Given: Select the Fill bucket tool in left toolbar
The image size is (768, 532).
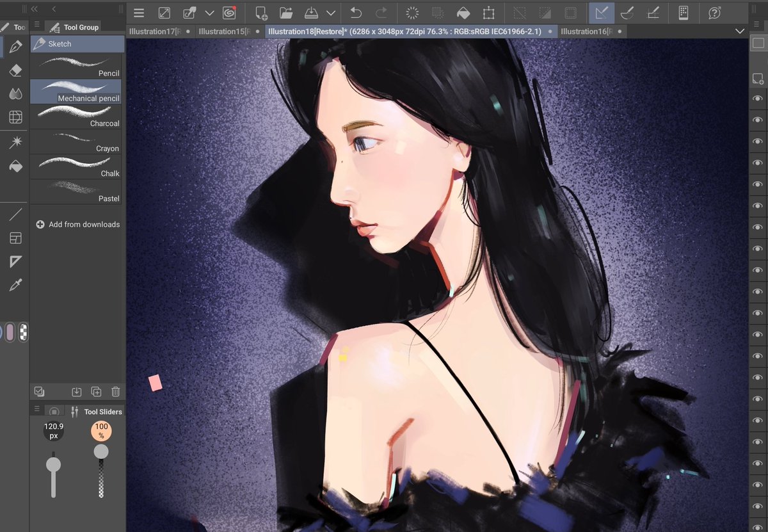Looking at the screenshot, I should [x=16, y=166].
